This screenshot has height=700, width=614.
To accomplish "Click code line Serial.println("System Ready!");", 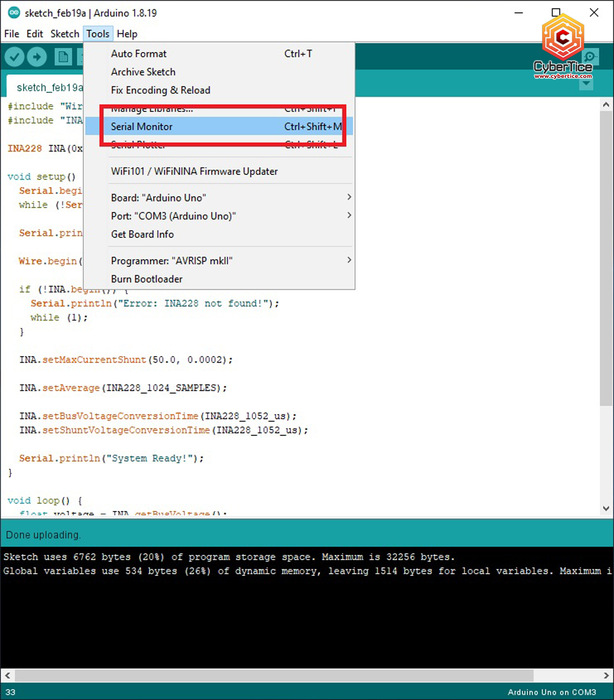I will point(111,458).
